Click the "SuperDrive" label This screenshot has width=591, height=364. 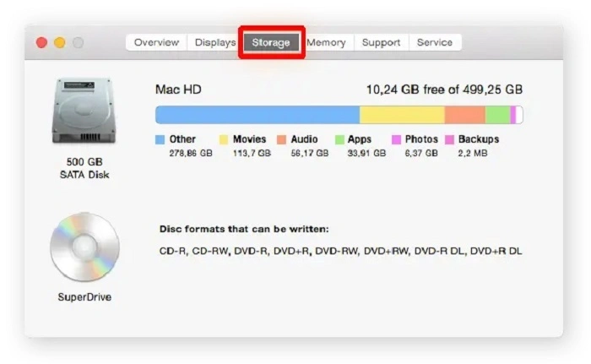(84, 297)
